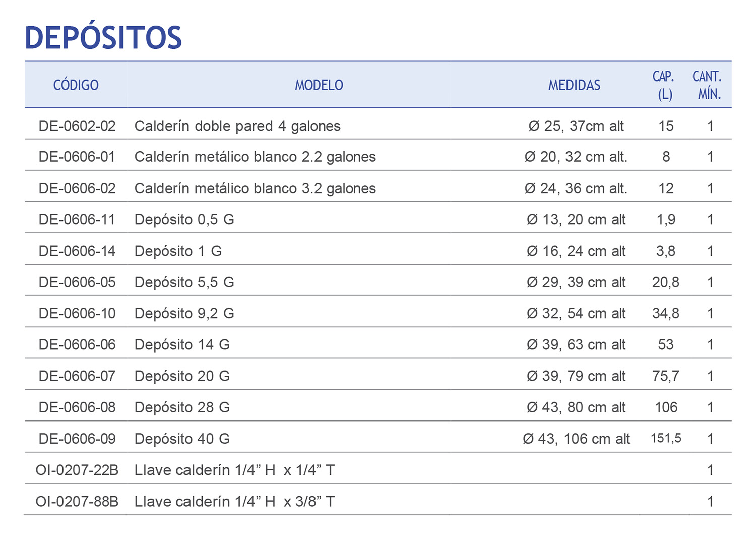
Task: Select the Depósito 0,5 G model name
Action: pos(183,219)
